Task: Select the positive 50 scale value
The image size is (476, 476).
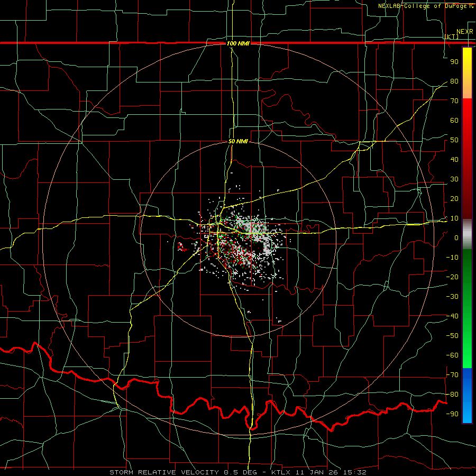Action: point(454,140)
